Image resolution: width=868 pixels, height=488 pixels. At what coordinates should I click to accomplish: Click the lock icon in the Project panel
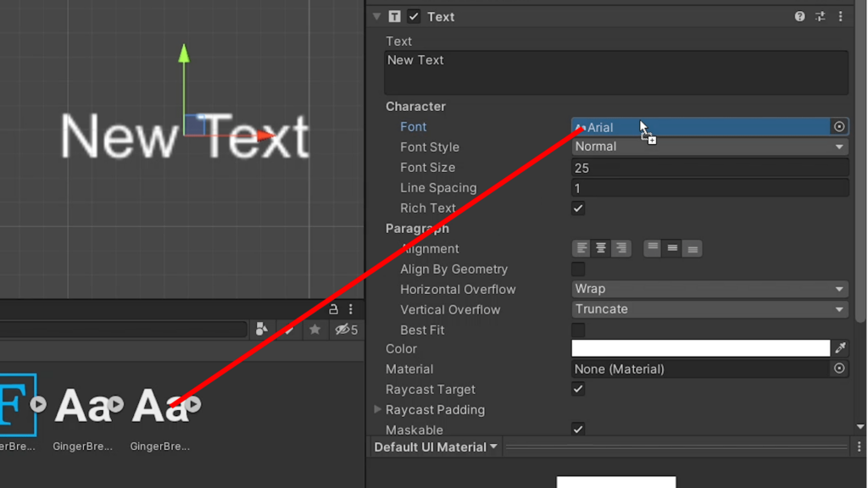[334, 310]
